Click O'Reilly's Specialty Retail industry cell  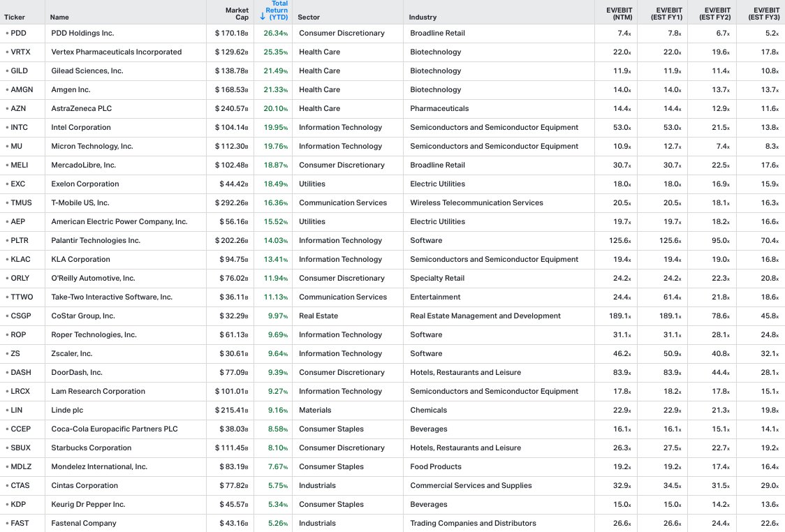(437, 279)
